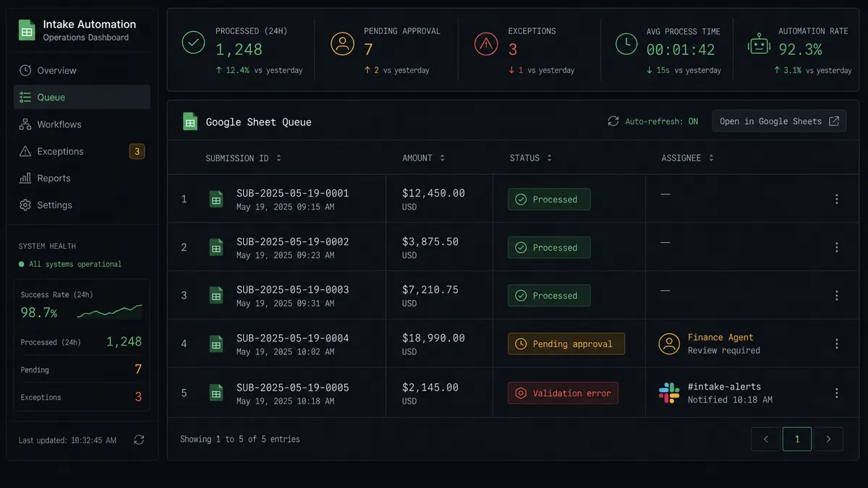Screen dimensions: 868x488
Task: Click Processed status badge for row 0003
Action: [549, 295]
